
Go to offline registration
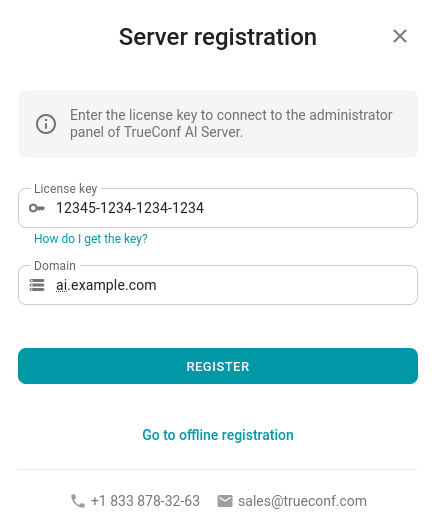tap(218, 435)
